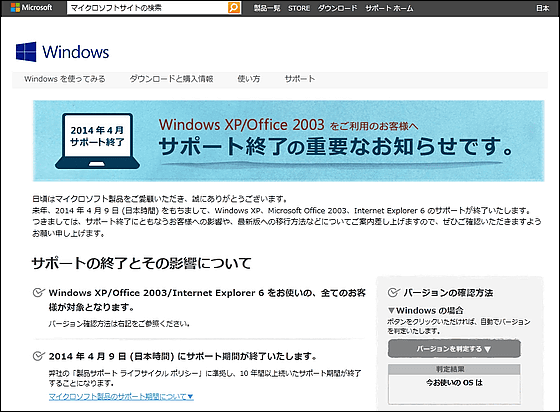Click the laptop icon in the banner
This screenshot has width=560, height=412.
pyautogui.click(x=97, y=141)
